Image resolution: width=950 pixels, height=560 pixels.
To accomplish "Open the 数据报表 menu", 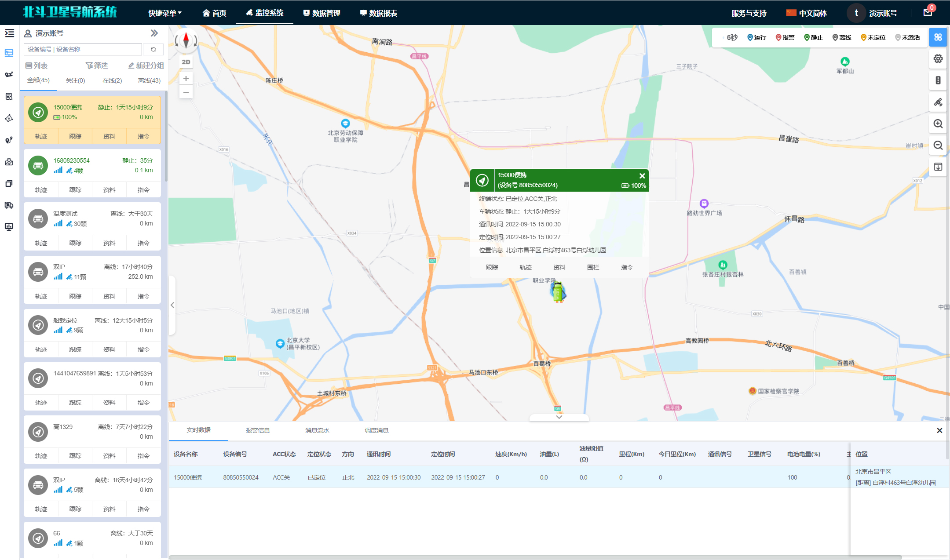I will coord(379,13).
